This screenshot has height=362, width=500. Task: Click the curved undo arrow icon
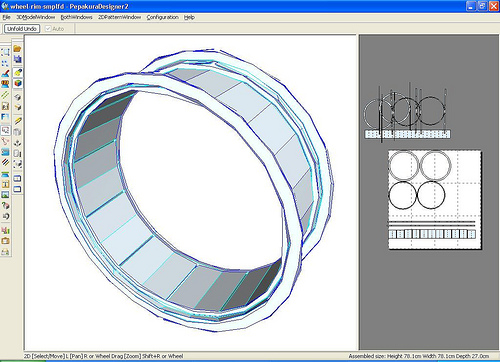pyautogui.click(x=5, y=216)
